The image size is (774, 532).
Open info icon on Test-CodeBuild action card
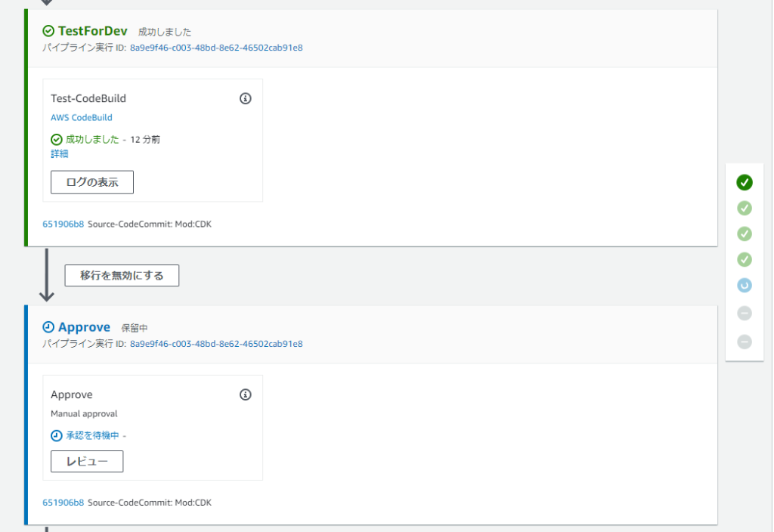(246, 99)
